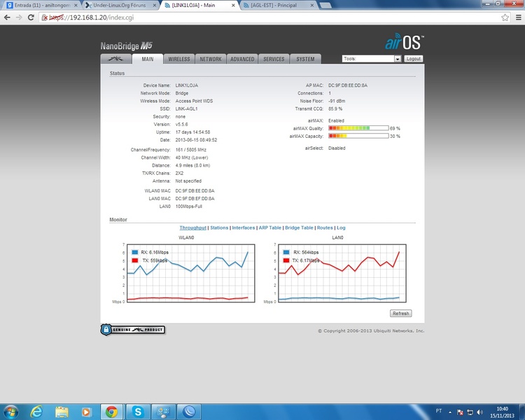The height and width of the screenshot is (420, 525).
Task: Click the MAIN tab
Action: [x=148, y=59]
